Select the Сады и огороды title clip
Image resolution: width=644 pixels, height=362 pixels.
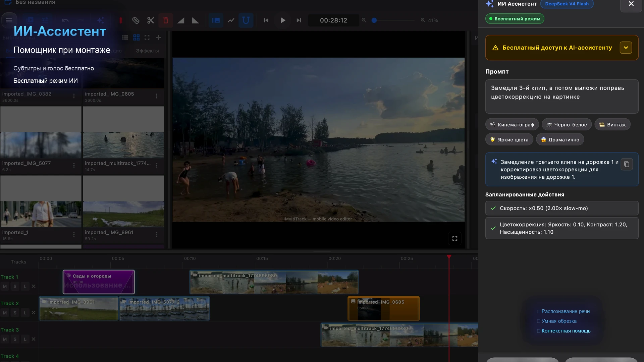pyautogui.click(x=99, y=282)
